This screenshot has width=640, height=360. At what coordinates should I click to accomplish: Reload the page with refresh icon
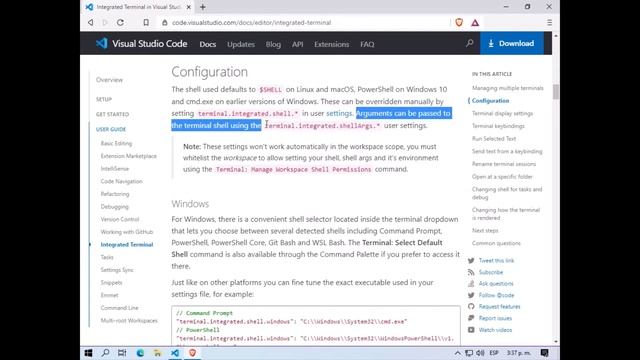pos(120,22)
